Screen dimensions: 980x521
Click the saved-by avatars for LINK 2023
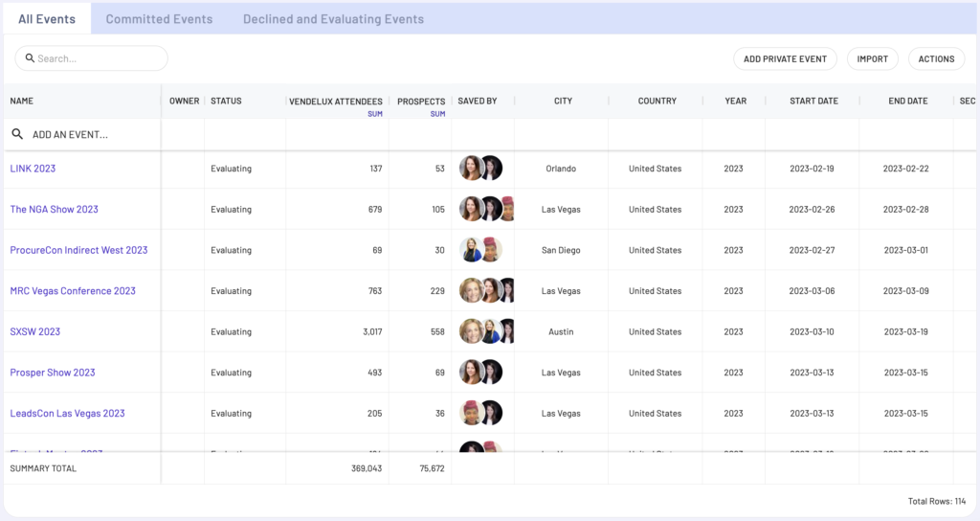(480, 169)
